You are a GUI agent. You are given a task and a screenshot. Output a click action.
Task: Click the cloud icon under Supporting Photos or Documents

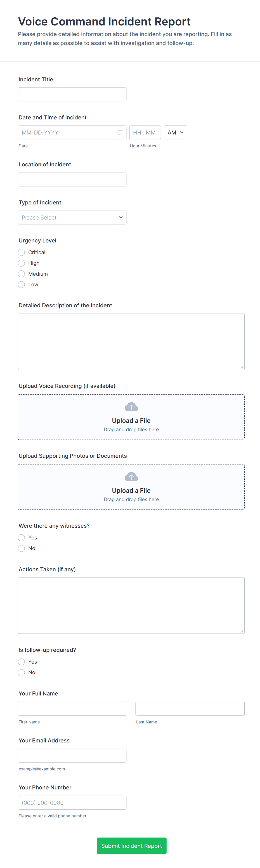131,477
